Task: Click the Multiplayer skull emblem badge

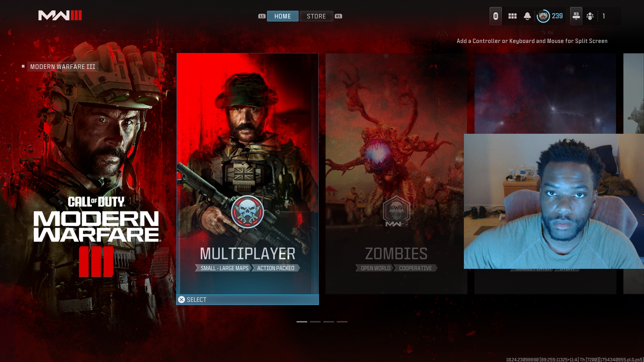Action: tap(248, 212)
